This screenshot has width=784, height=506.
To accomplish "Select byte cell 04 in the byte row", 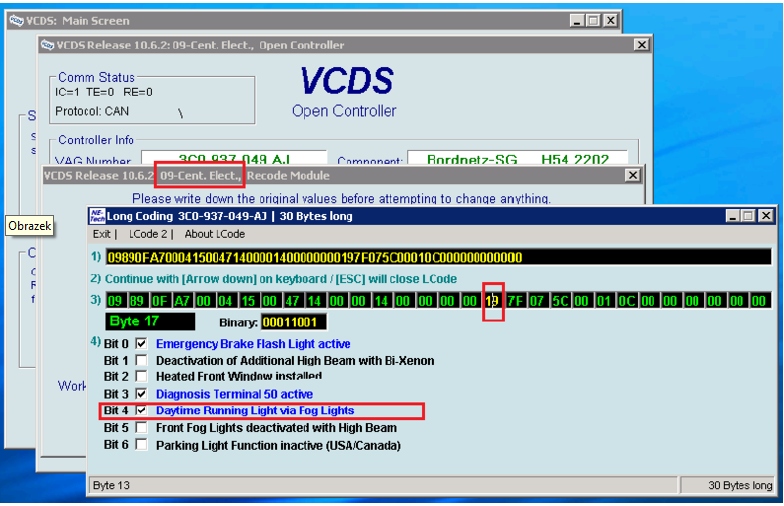I will pyautogui.click(x=225, y=301).
